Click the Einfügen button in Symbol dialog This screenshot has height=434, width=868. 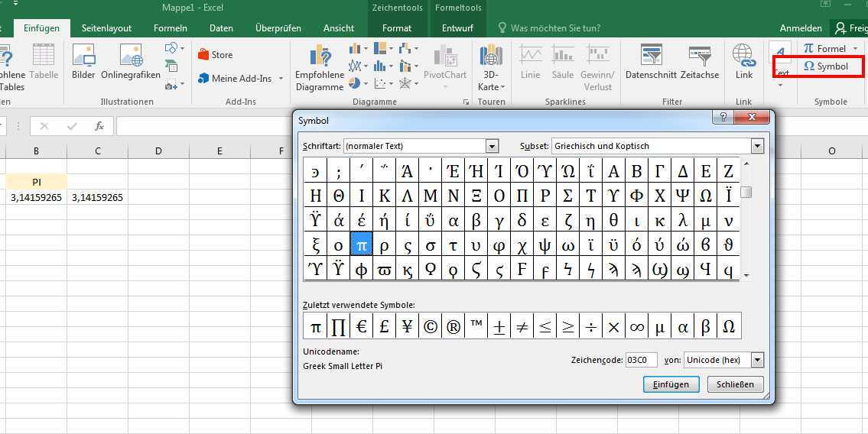(671, 385)
